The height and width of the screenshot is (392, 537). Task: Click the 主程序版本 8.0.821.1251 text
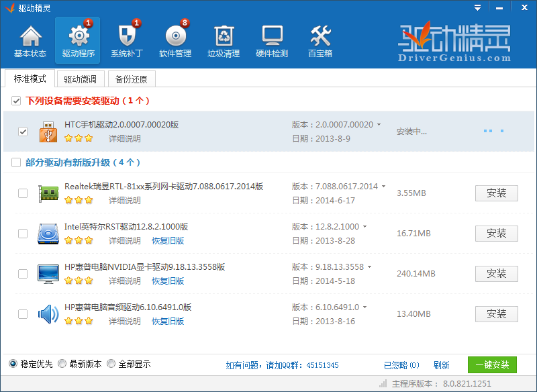point(442,383)
